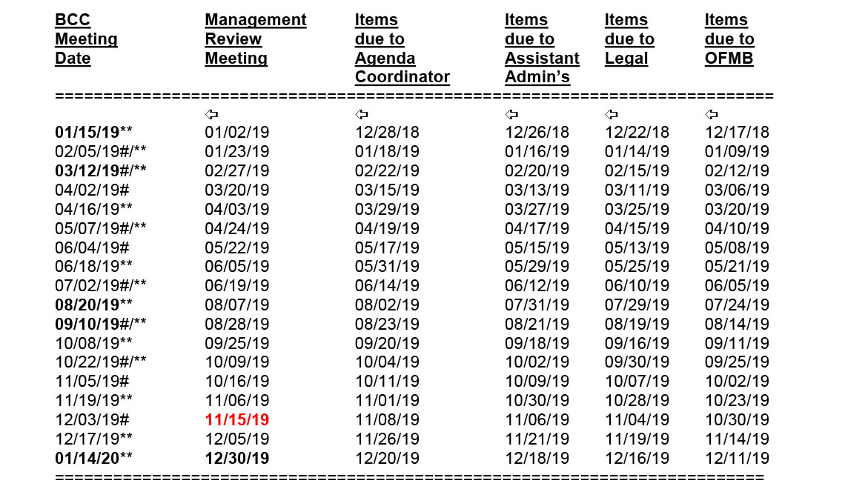868x492 pixels.
Task: Click the left arrow under Assistant Admin's column
Action: click(511, 115)
